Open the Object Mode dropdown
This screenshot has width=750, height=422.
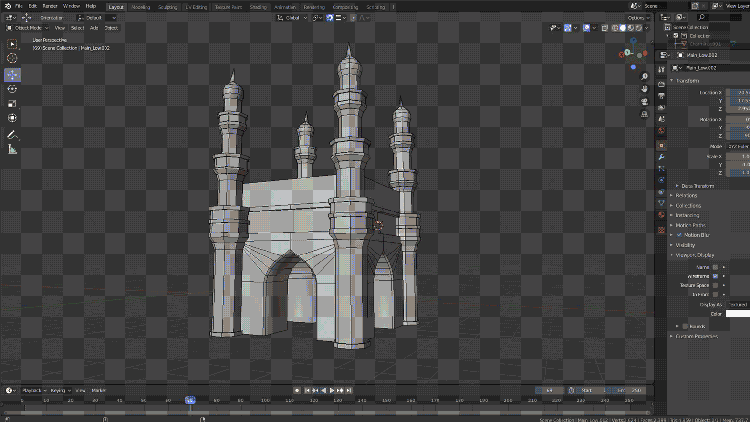(x=28, y=28)
